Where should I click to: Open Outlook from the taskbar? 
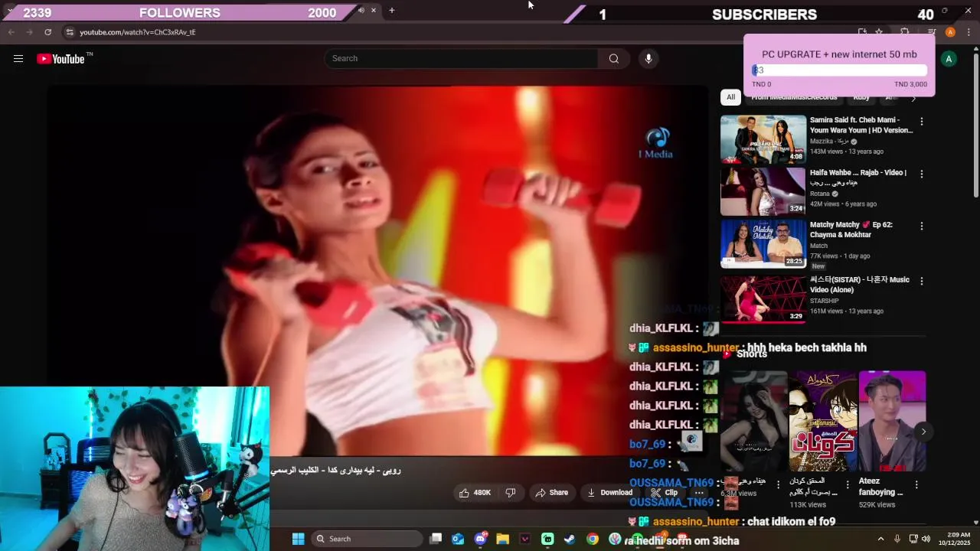pyautogui.click(x=458, y=539)
